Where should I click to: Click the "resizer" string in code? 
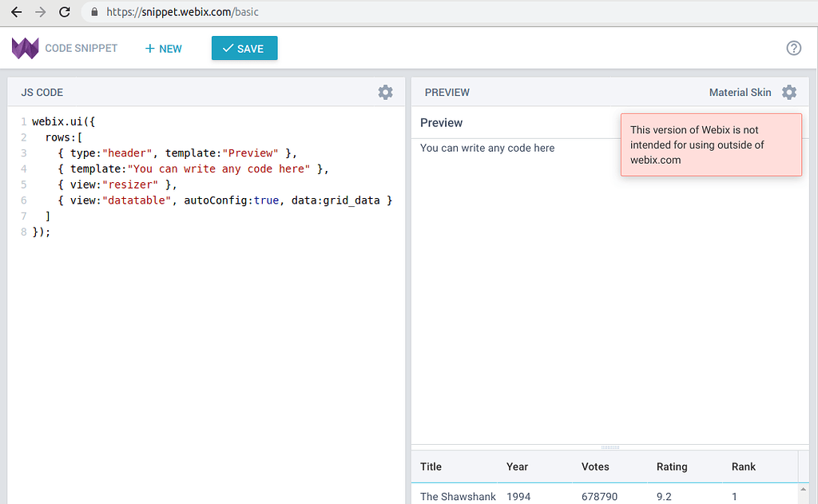(130, 185)
